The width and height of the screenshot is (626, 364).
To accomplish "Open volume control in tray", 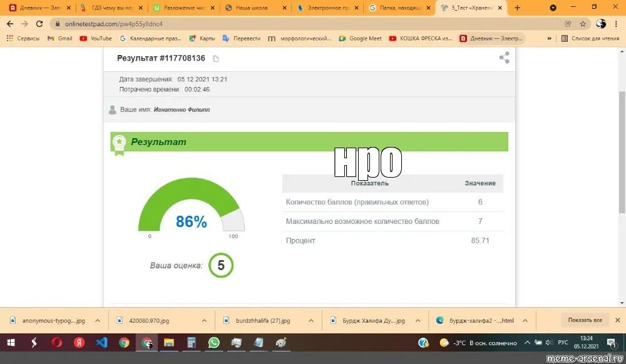I will 550,343.
